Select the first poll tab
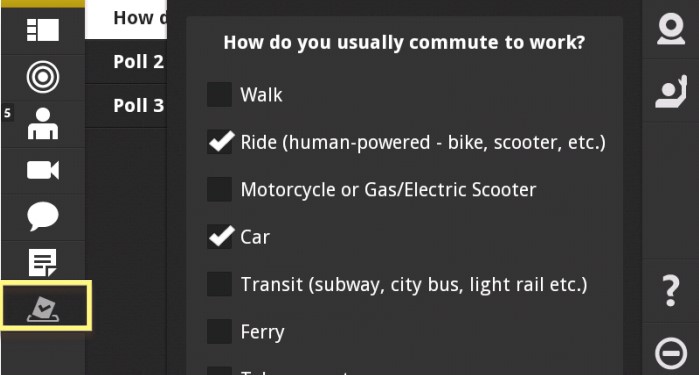The height and width of the screenshot is (375, 699). coord(126,19)
